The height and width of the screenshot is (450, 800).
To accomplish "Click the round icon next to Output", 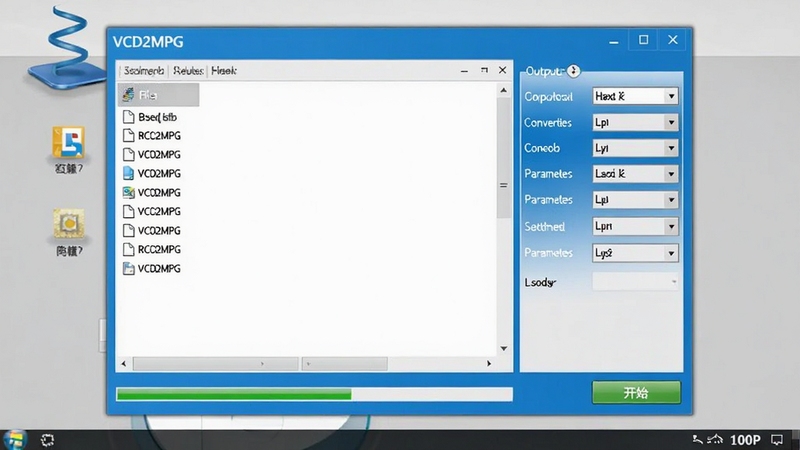I will coord(573,71).
